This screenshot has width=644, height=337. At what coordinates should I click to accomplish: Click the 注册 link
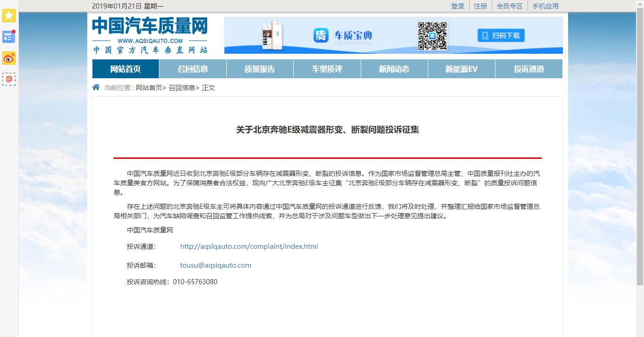(480, 6)
